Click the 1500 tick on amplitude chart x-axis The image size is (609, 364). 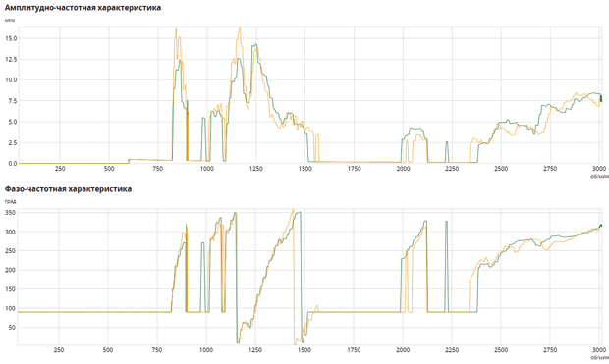tap(304, 169)
